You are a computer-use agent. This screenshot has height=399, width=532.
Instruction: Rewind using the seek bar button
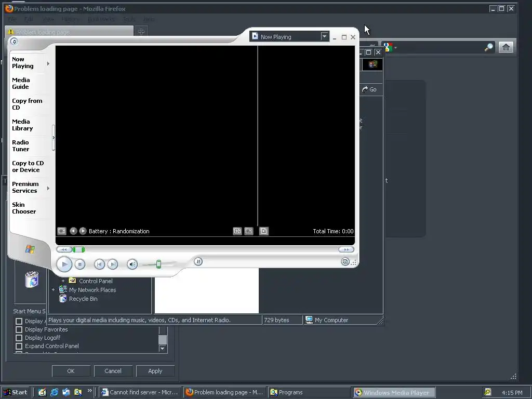pos(64,250)
